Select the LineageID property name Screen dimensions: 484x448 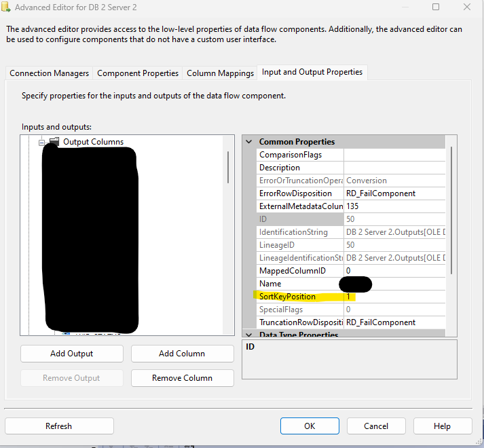(300, 245)
